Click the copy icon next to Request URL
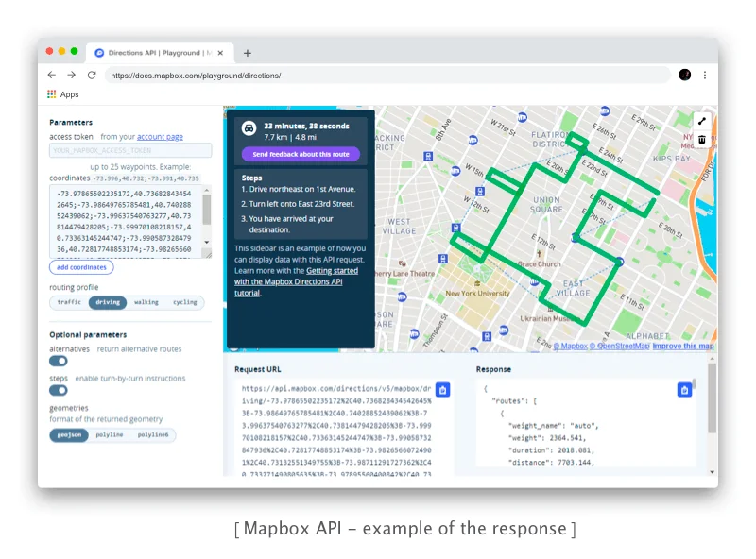Screen dimensions: 756x559 click(444, 389)
